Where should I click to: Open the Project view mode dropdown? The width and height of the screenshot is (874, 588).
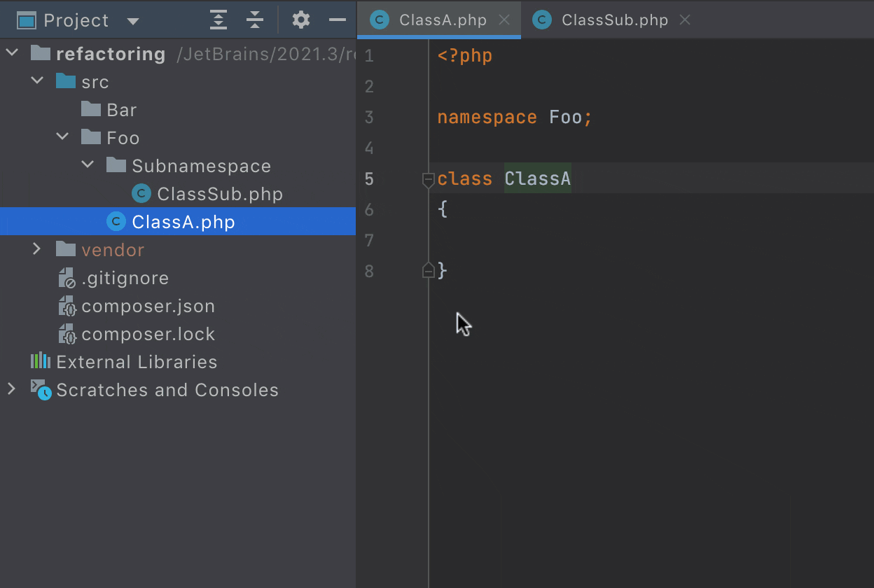pyautogui.click(x=133, y=20)
